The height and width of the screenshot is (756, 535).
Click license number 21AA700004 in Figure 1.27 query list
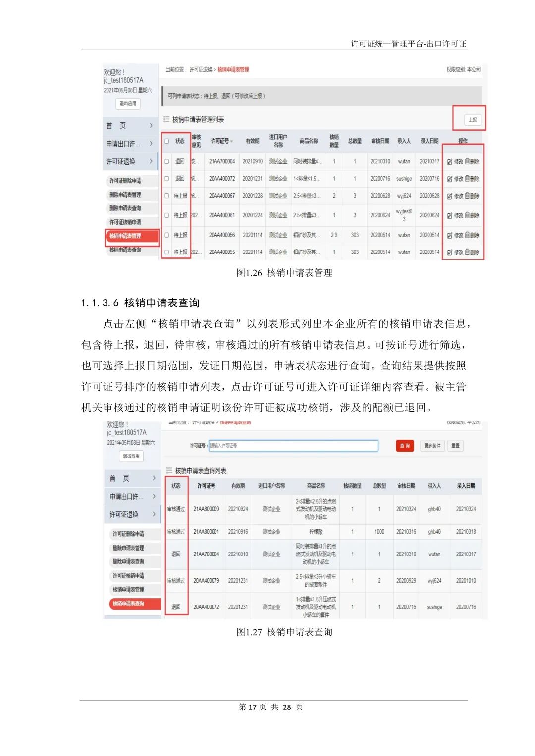206,554
